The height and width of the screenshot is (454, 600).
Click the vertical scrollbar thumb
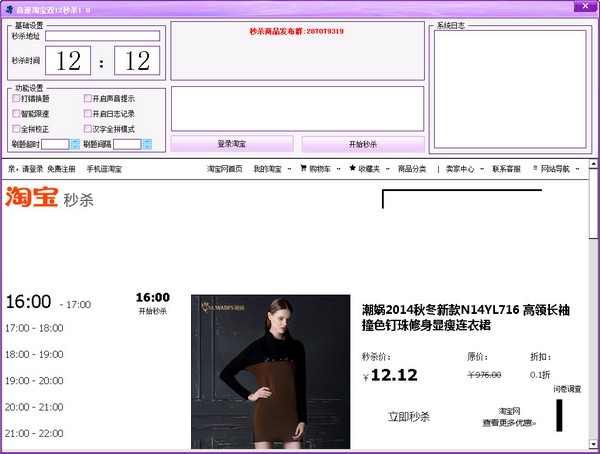pyautogui.click(x=593, y=204)
